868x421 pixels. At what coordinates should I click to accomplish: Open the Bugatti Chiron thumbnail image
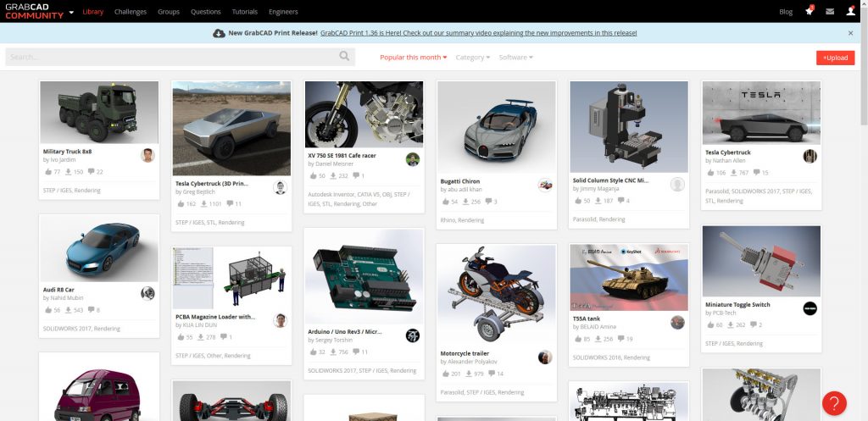tap(497, 127)
